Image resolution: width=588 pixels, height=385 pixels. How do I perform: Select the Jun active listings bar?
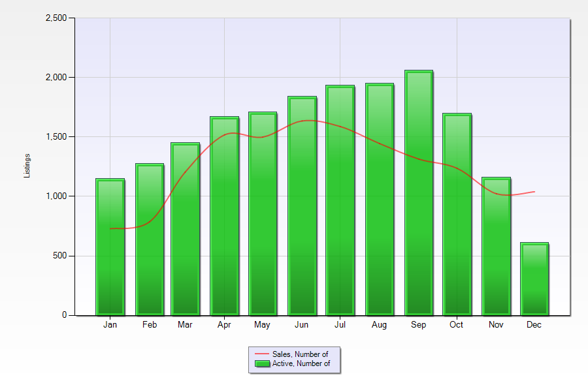click(x=302, y=206)
